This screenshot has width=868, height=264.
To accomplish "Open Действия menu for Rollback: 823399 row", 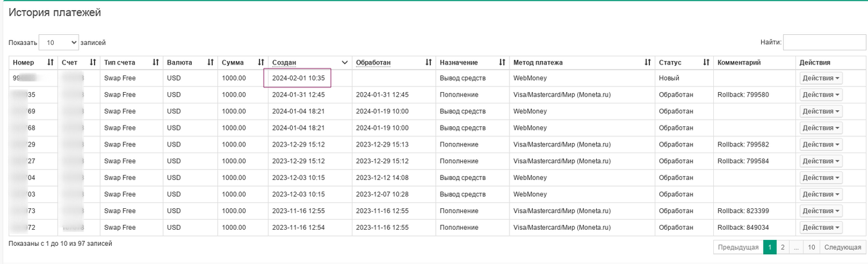I will 821,211.
